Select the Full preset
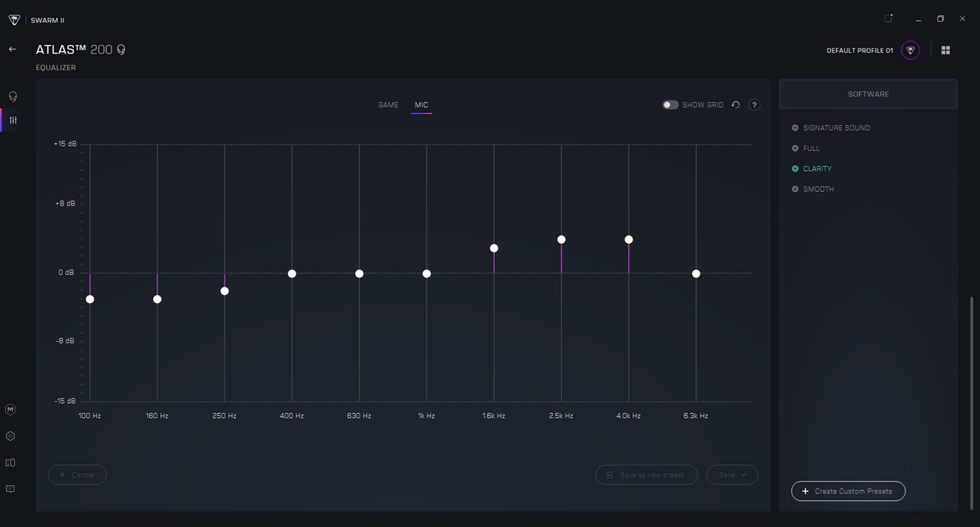The image size is (980, 527). (x=811, y=148)
